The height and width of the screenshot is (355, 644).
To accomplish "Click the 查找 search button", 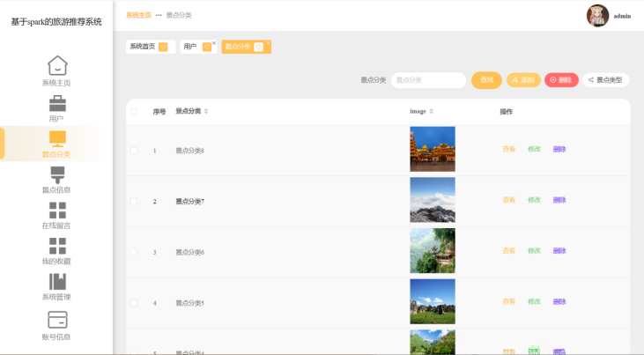I will [486, 80].
